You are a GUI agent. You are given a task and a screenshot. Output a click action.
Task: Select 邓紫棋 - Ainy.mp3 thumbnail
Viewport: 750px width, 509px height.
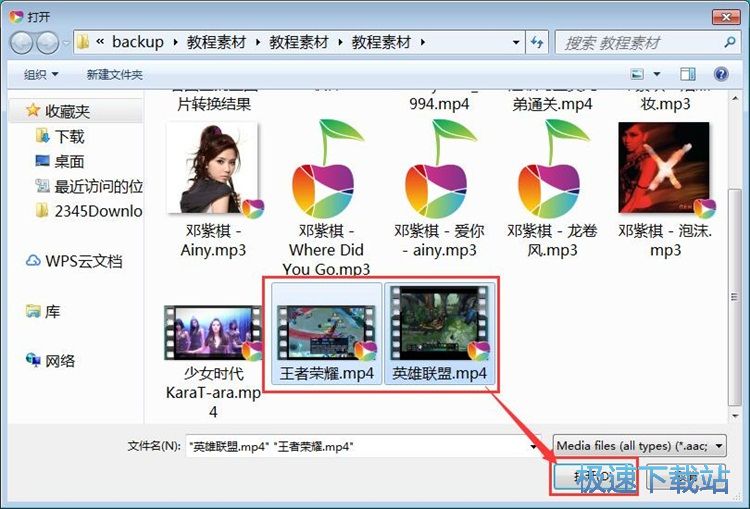(213, 168)
